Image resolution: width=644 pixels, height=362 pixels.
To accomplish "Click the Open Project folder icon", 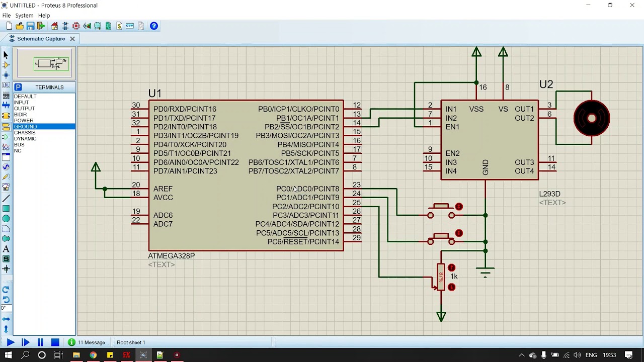I will point(20,26).
